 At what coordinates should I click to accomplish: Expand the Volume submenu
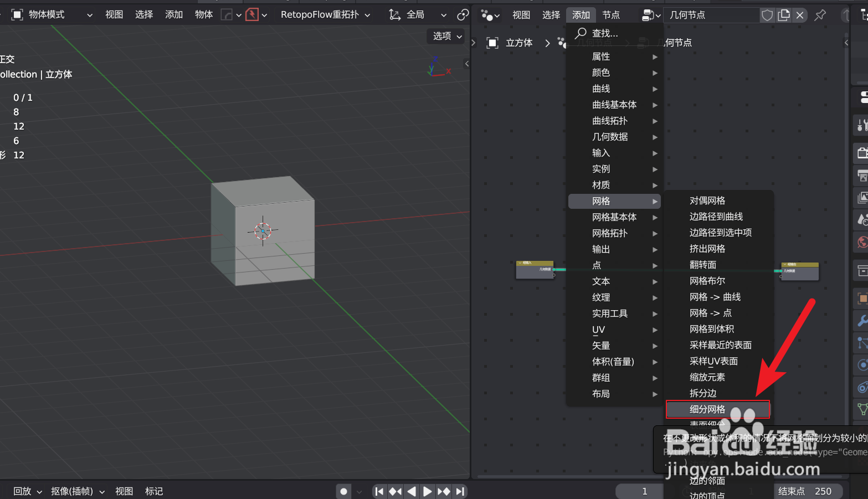coord(614,362)
